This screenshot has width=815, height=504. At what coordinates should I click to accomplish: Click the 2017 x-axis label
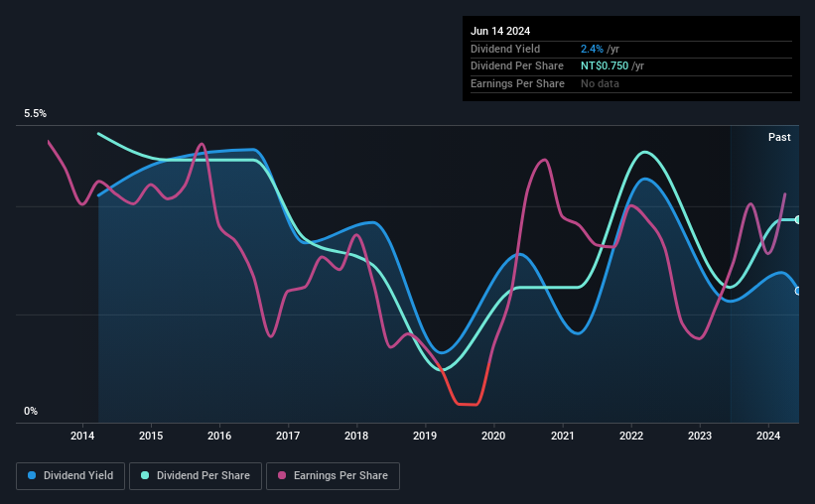[288, 436]
